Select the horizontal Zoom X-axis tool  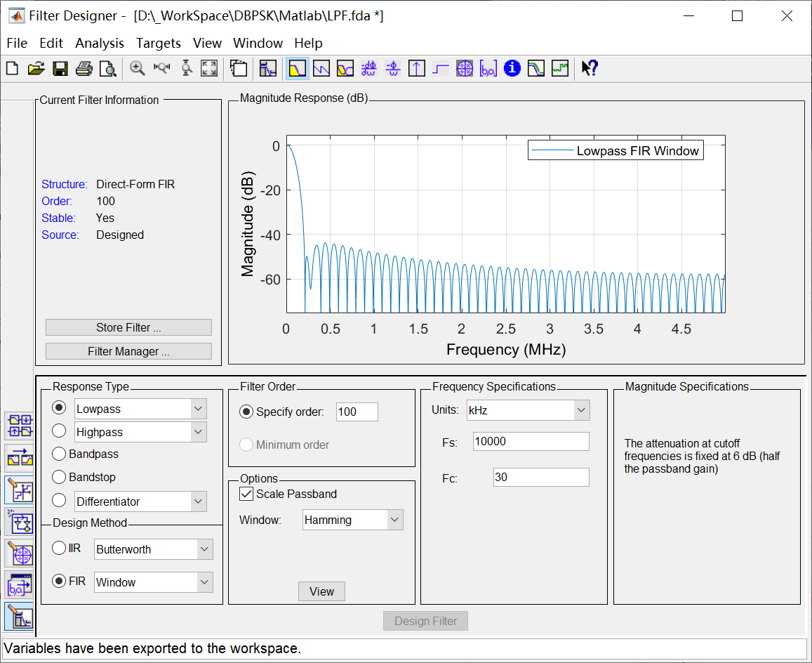[x=162, y=68]
